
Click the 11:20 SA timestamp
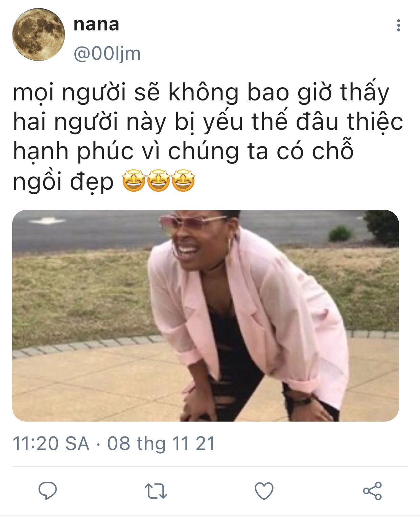[51, 444]
